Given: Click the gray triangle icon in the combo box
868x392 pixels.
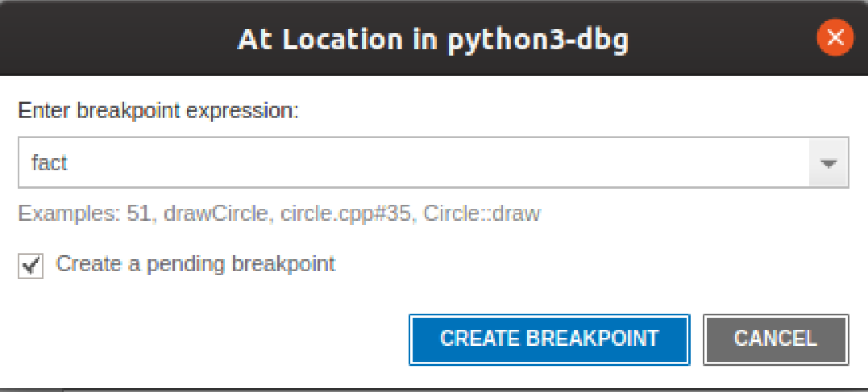Looking at the screenshot, I should (x=829, y=164).
